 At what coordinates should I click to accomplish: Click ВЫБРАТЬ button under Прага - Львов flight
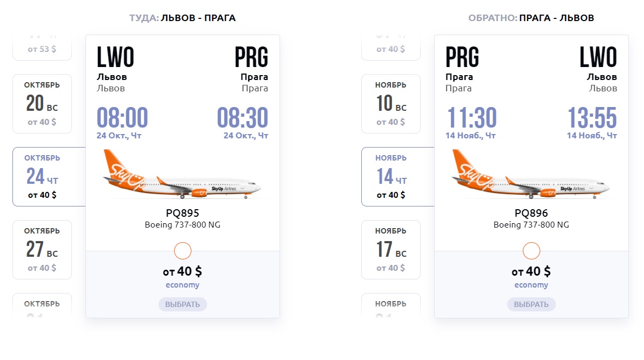point(531,304)
